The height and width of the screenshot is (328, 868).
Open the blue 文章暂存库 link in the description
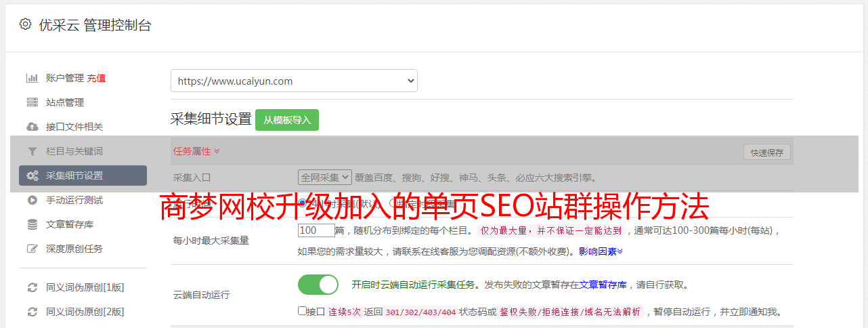(603, 285)
